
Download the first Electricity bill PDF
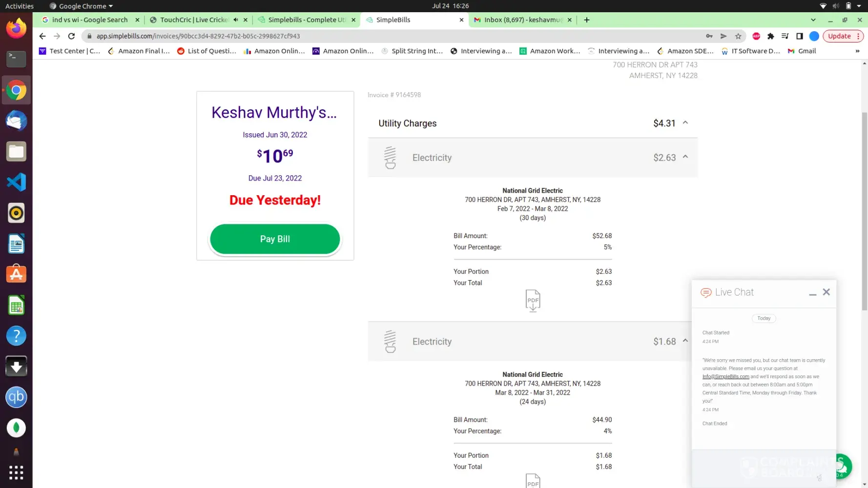tap(533, 300)
